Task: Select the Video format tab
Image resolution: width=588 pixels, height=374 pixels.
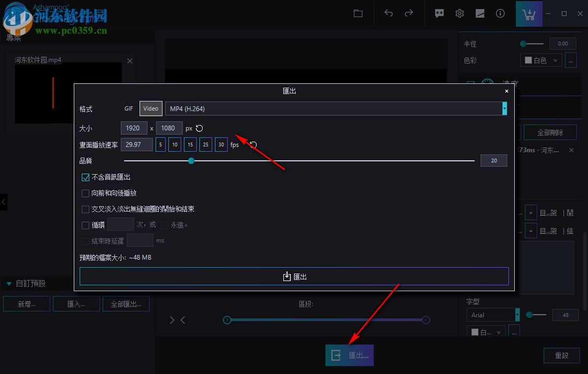Action: pos(151,108)
